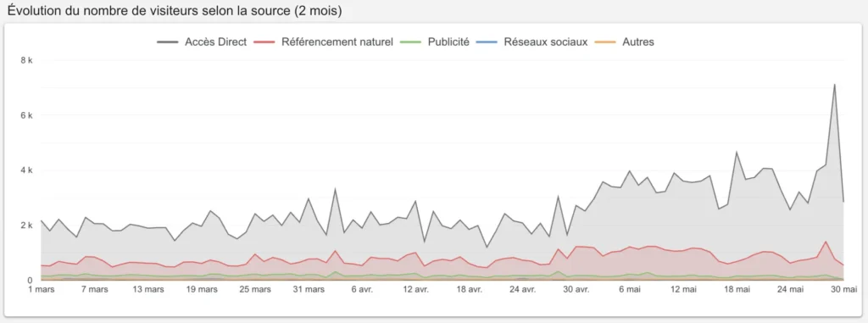The height and width of the screenshot is (323, 868).
Task: Click the 6 mai x-axis label
Action: (x=630, y=289)
